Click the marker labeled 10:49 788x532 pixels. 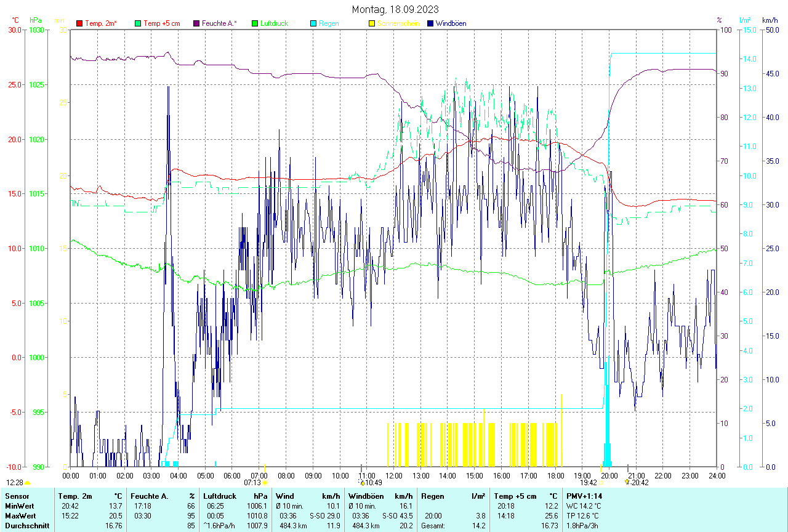pyautogui.click(x=371, y=483)
